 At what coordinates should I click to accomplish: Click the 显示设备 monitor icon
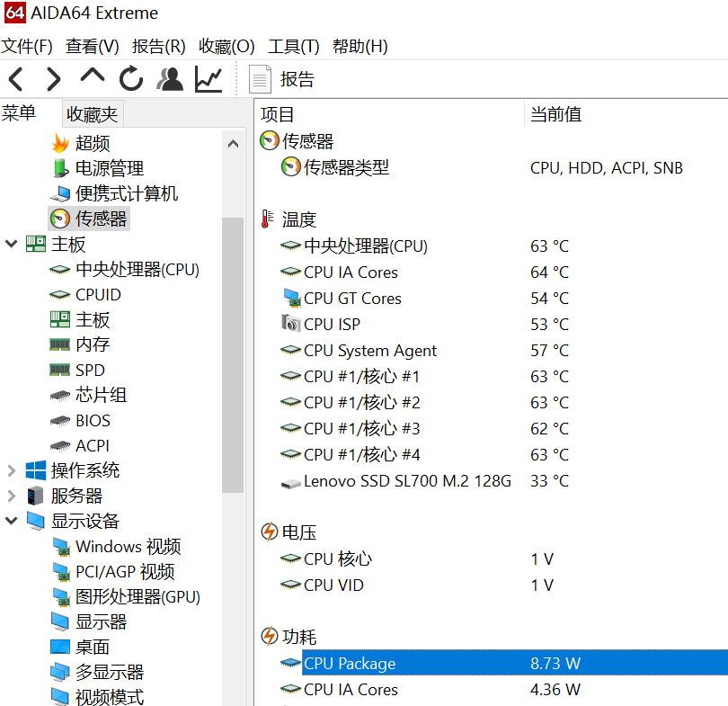[36, 521]
